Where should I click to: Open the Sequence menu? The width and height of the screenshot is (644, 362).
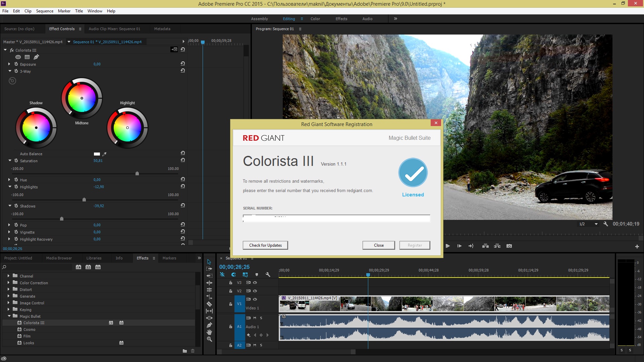tap(45, 11)
